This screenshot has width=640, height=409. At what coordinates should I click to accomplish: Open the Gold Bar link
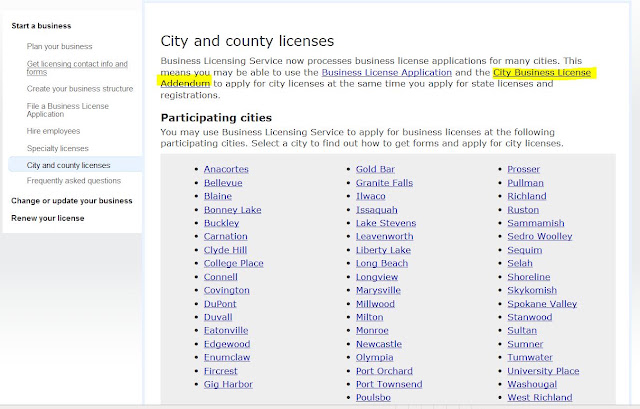coord(376,169)
